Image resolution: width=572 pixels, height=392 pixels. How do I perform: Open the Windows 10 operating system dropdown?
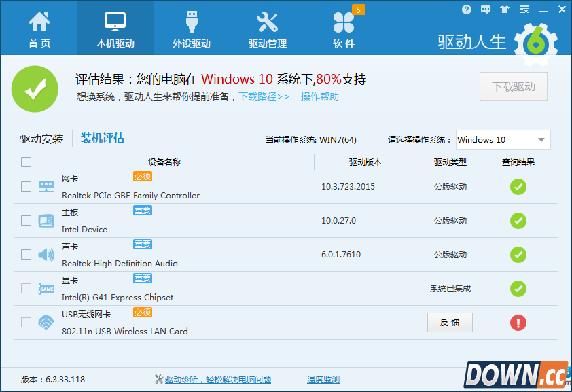(x=502, y=140)
